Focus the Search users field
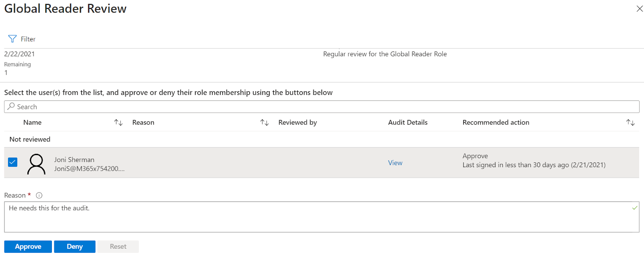This screenshot has height=256, width=644. point(322,106)
